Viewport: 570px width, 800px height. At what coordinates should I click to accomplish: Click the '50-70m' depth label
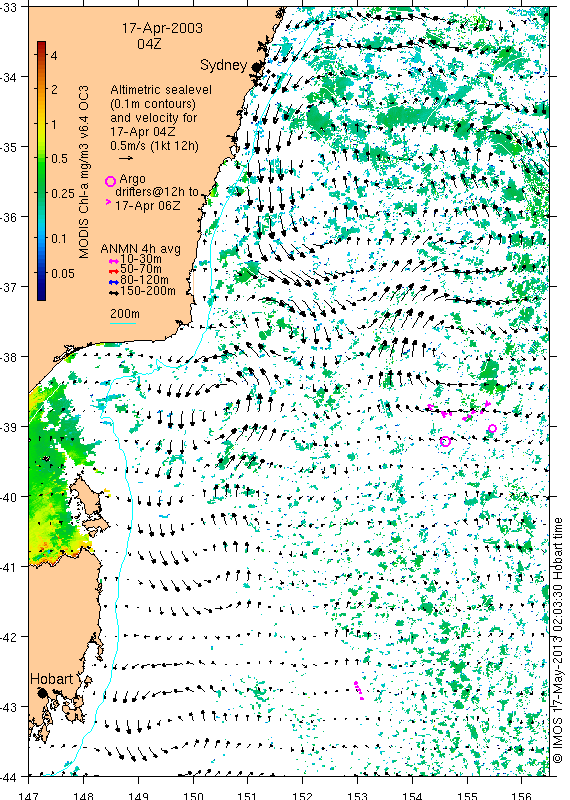pos(141,269)
